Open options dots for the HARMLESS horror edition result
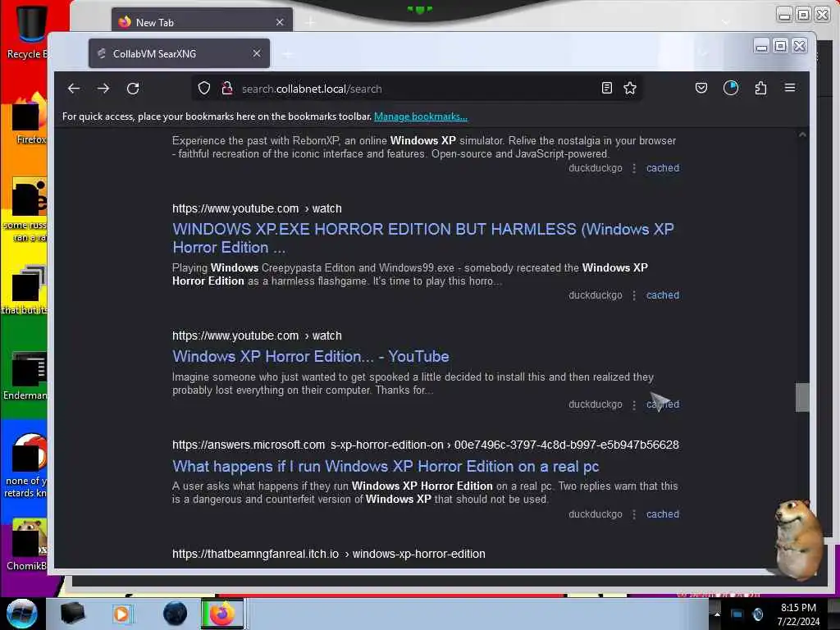The width and height of the screenshot is (840, 630). (634, 295)
